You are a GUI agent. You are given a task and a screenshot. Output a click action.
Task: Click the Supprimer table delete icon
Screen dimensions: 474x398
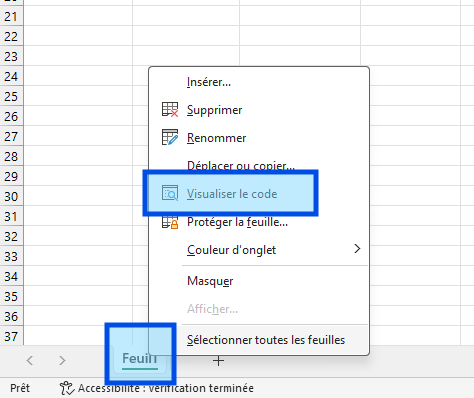pos(170,110)
